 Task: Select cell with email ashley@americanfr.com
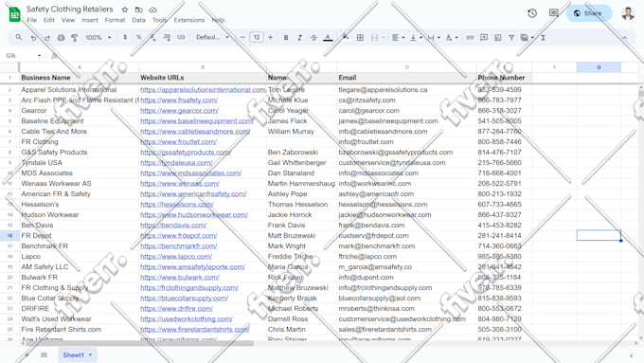[406, 194]
